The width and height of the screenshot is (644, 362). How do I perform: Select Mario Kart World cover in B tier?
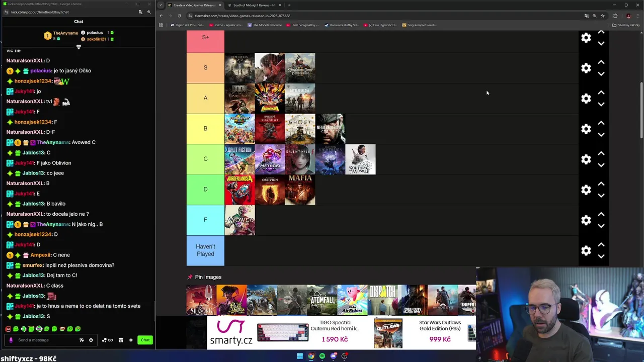coord(239,129)
